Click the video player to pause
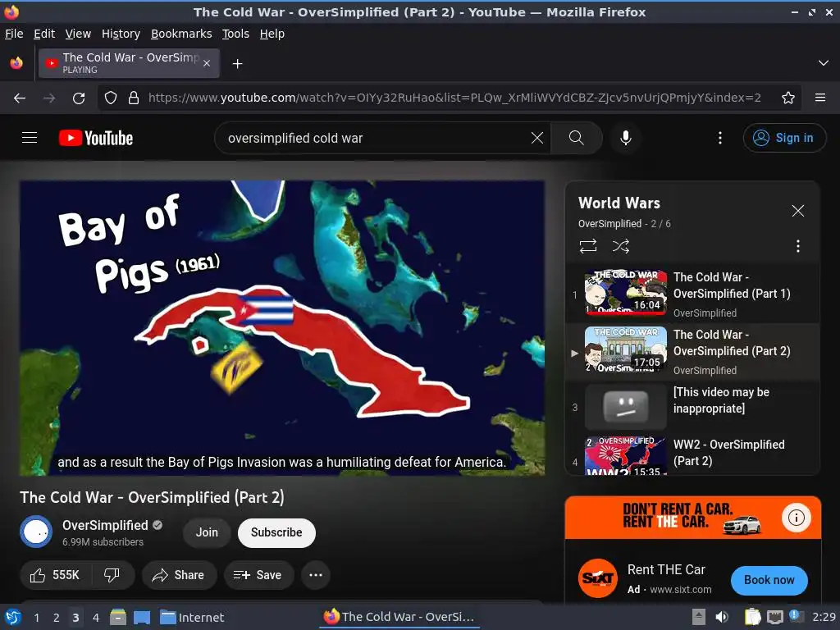This screenshot has width=840, height=630. pyautogui.click(x=282, y=328)
